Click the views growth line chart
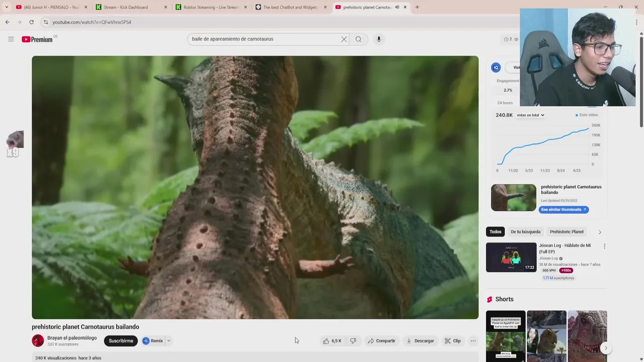 click(543, 146)
